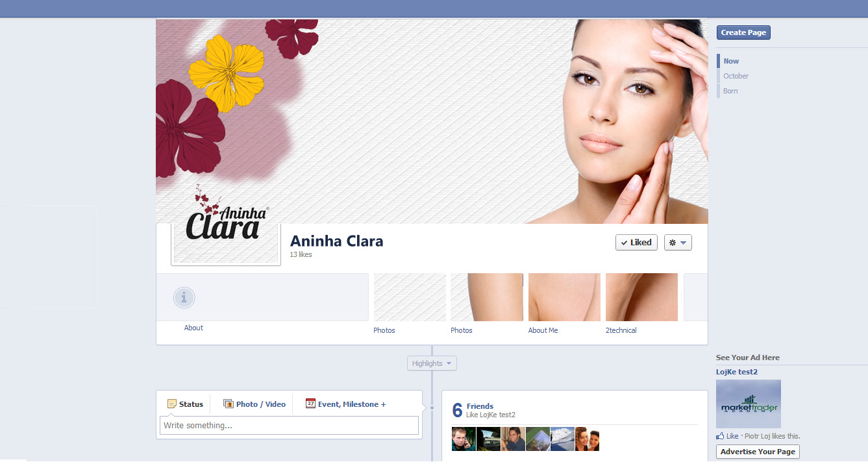Focus the Write something input field
Screen dimensions: 868x462
(289, 425)
